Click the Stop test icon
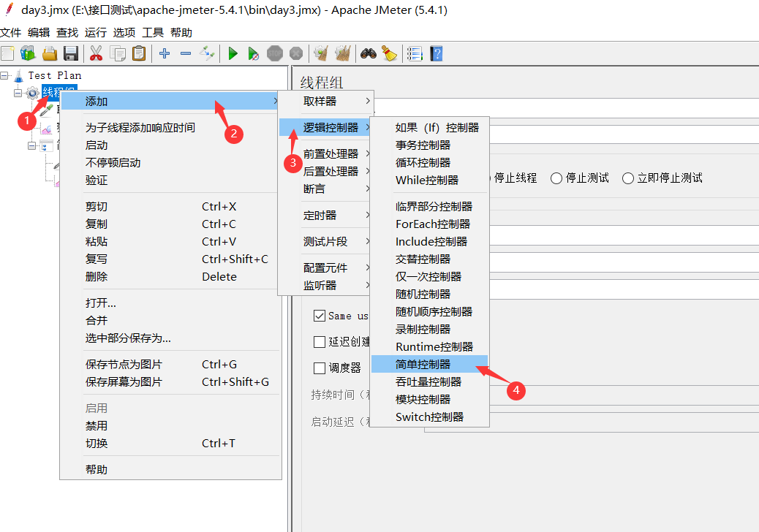 point(274,53)
